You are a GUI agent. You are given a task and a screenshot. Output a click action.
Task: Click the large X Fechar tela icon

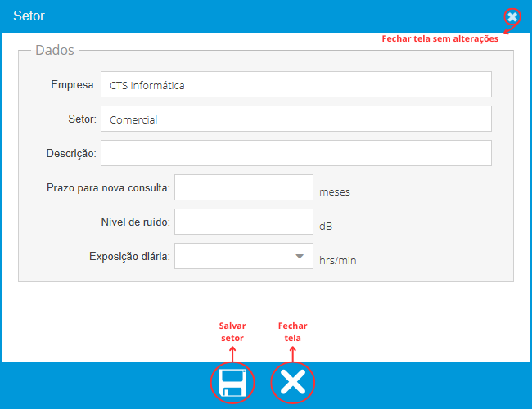coord(293,382)
